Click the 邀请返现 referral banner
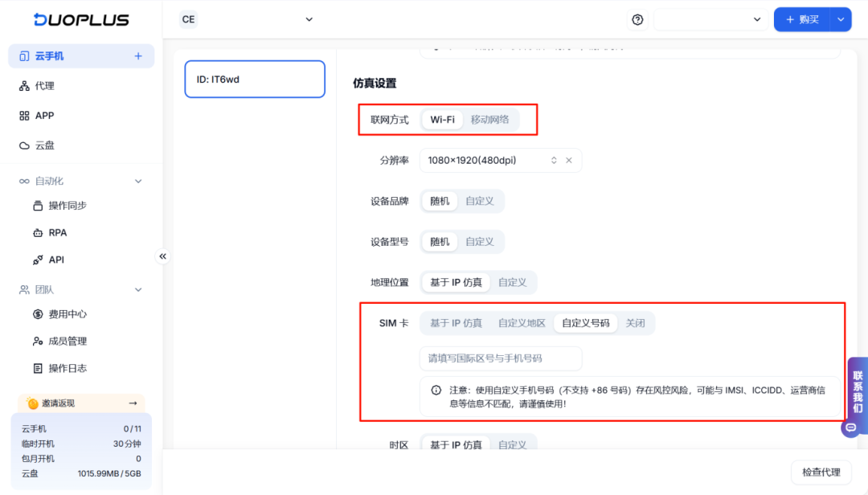The width and height of the screenshot is (868, 495). pyautogui.click(x=80, y=403)
